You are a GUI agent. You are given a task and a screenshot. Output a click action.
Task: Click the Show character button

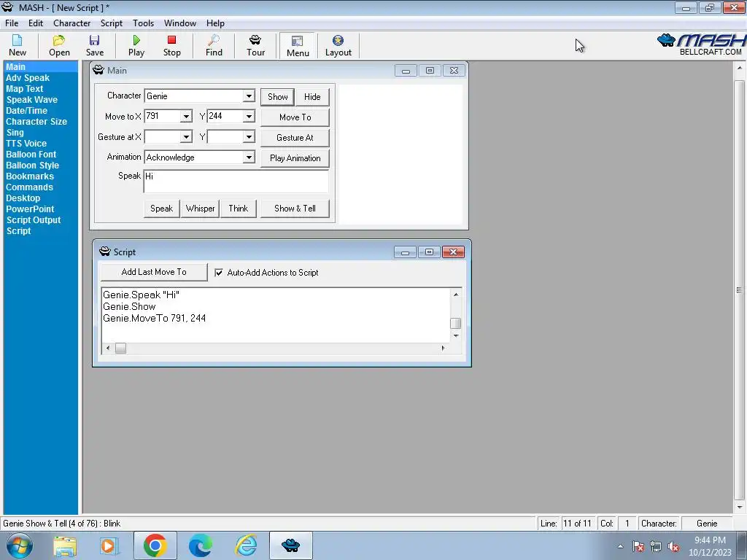(x=278, y=97)
